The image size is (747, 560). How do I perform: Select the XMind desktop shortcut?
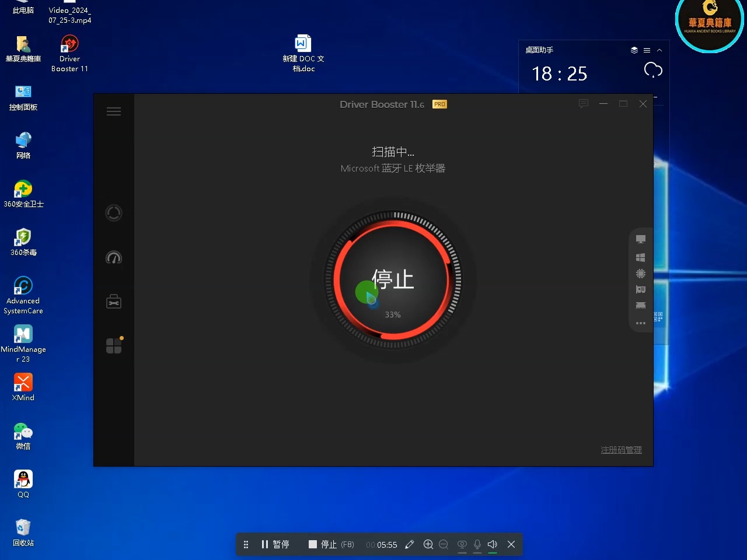23,388
